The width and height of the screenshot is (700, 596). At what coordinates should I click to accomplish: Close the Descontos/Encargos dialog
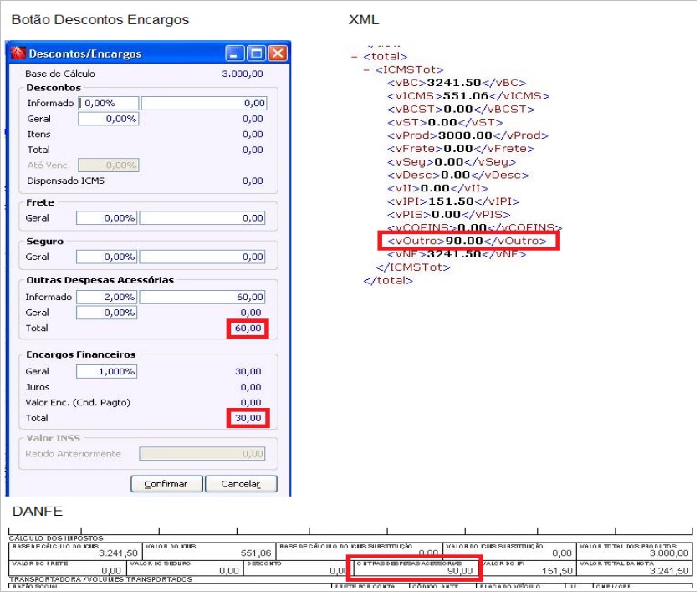(x=278, y=53)
